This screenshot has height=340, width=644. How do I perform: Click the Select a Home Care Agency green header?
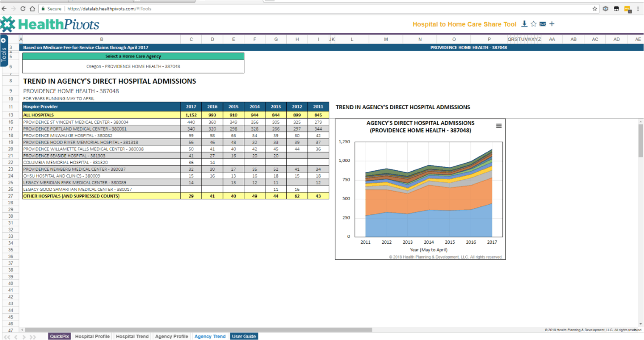coord(133,56)
